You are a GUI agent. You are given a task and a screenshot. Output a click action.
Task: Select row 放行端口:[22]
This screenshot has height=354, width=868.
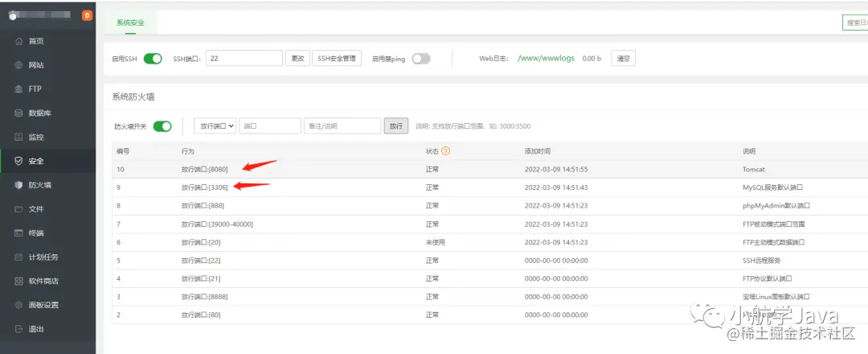[x=489, y=261]
